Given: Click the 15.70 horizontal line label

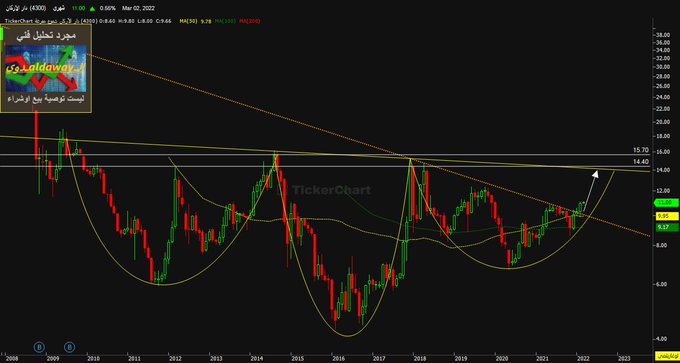Looking at the screenshot, I should [x=641, y=150].
